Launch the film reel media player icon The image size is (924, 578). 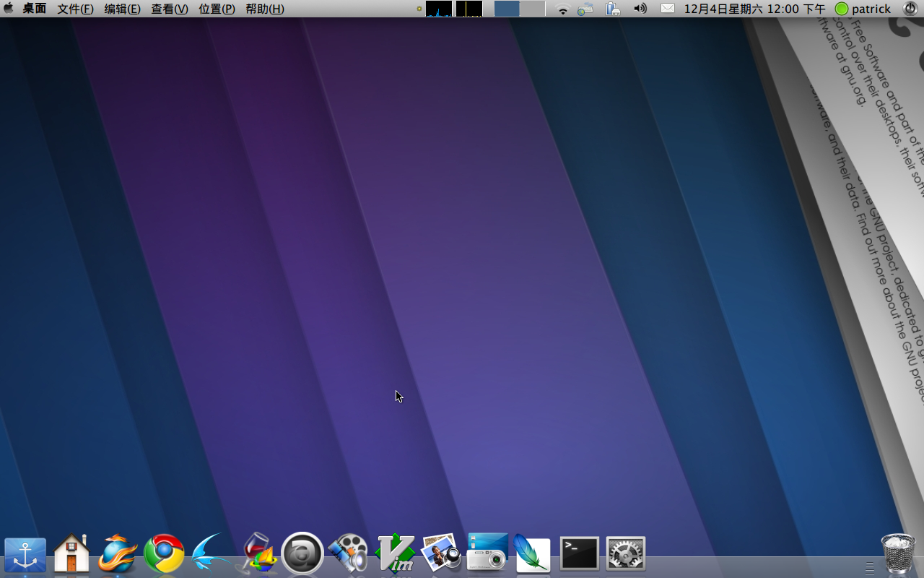pos(349,553)
